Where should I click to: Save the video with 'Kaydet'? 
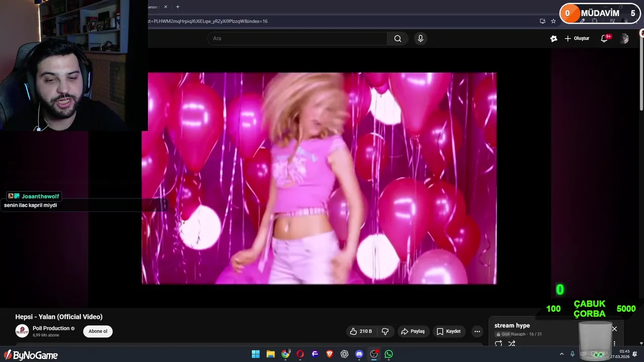pyautogui.click(x=449, y=331)
